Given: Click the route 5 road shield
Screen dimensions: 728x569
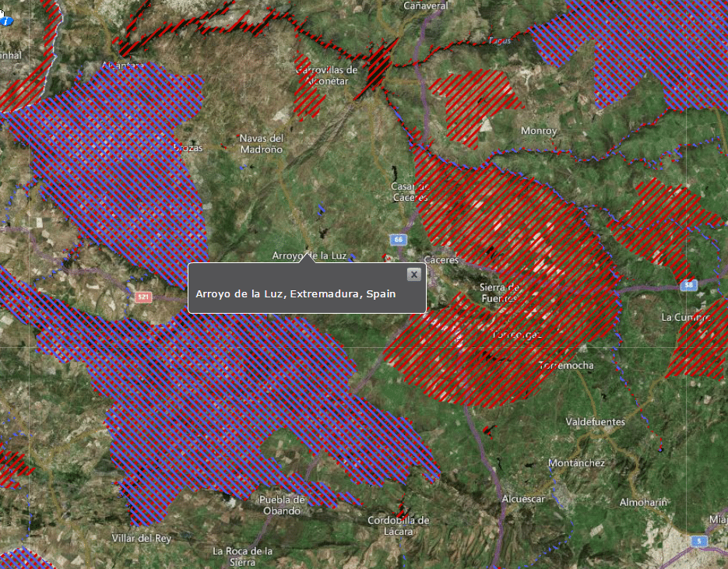Looking at the screenshot, I should (x=698, y=541).
